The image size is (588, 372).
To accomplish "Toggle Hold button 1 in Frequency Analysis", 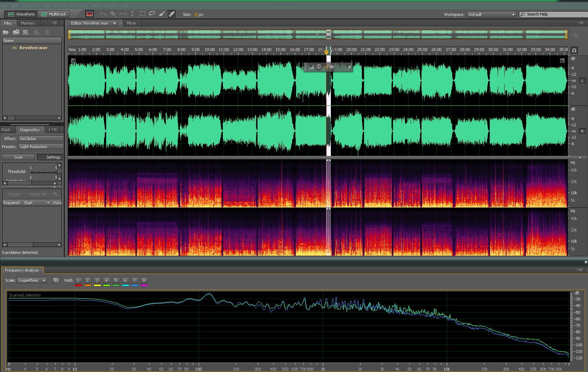I will point(78,280).
